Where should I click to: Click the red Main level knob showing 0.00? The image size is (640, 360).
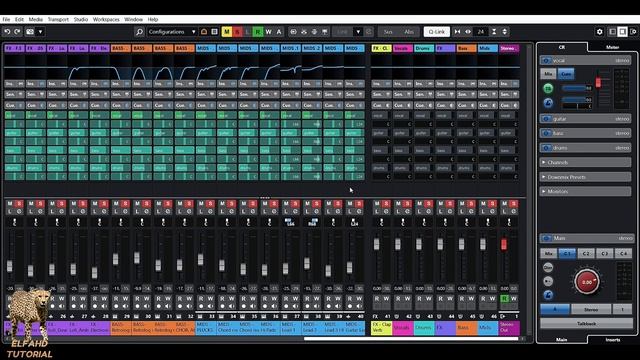(587, 282)
